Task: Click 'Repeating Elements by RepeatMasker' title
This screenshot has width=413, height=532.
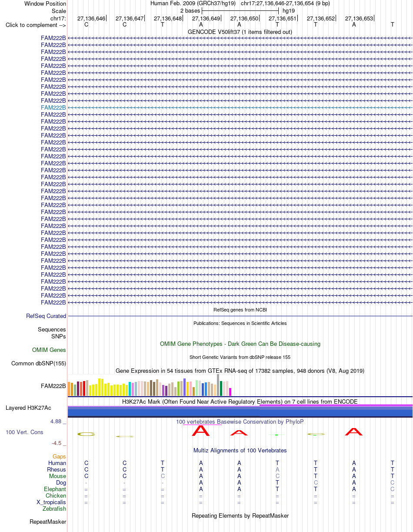Action: (x=240, y=516)
